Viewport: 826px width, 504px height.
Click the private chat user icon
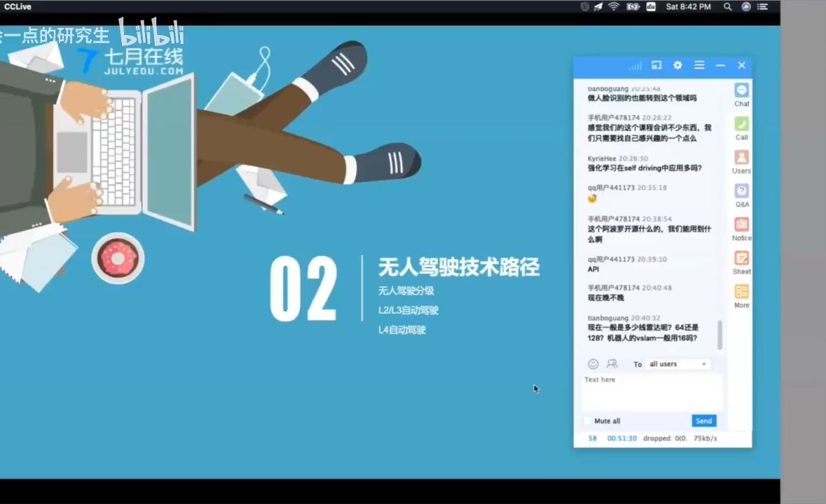click(x=612, y=363)
